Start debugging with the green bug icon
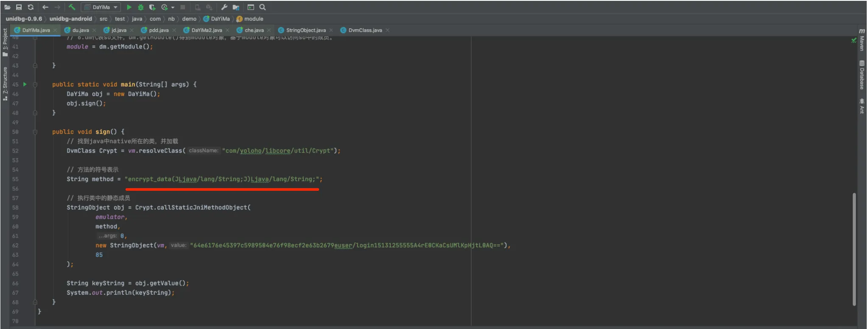This screenshot has height=329, width=868. point(140,7)
